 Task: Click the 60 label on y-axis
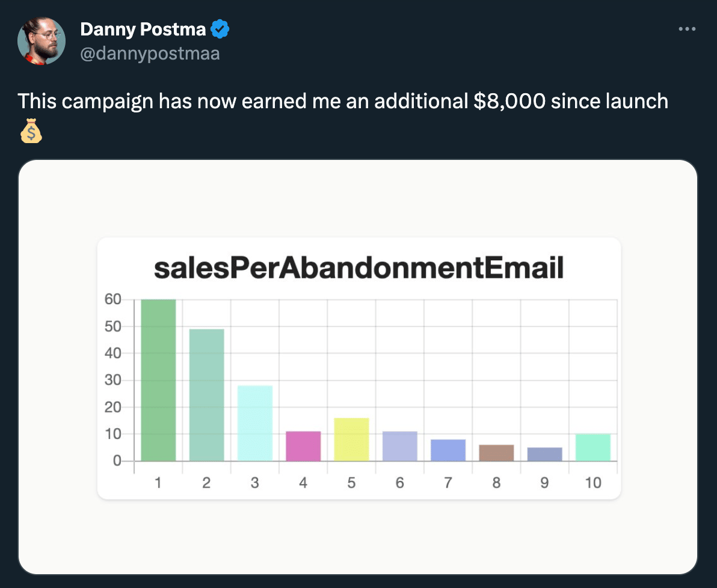(113, 299)
